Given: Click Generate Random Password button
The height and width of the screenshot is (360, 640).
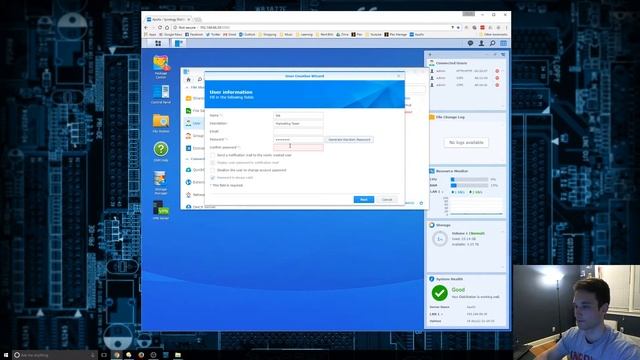Looking at the screenshot, I should click(349, 140).
